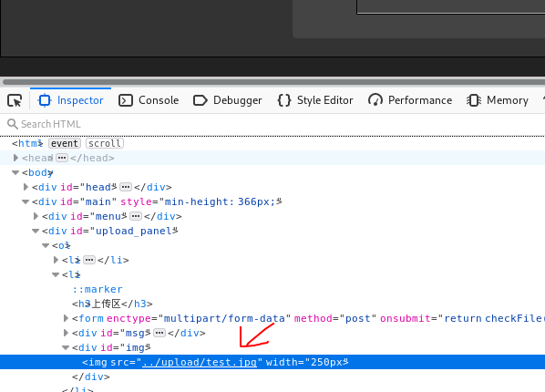Show event listeners on html tag

point(65,143)
